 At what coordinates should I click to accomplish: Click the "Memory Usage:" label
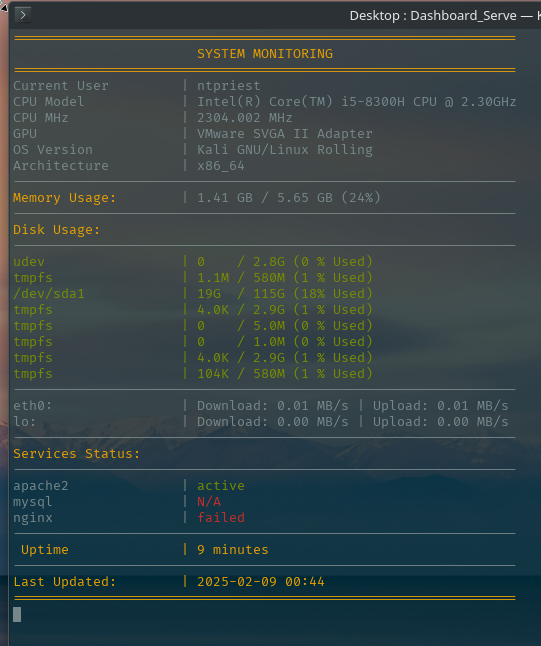pos(65,198)
